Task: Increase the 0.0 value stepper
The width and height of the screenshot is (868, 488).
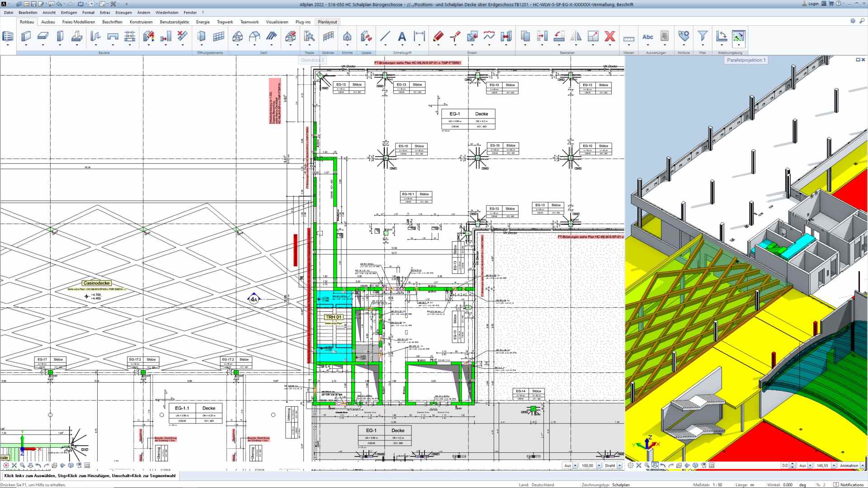Action: tap(792, 464)
